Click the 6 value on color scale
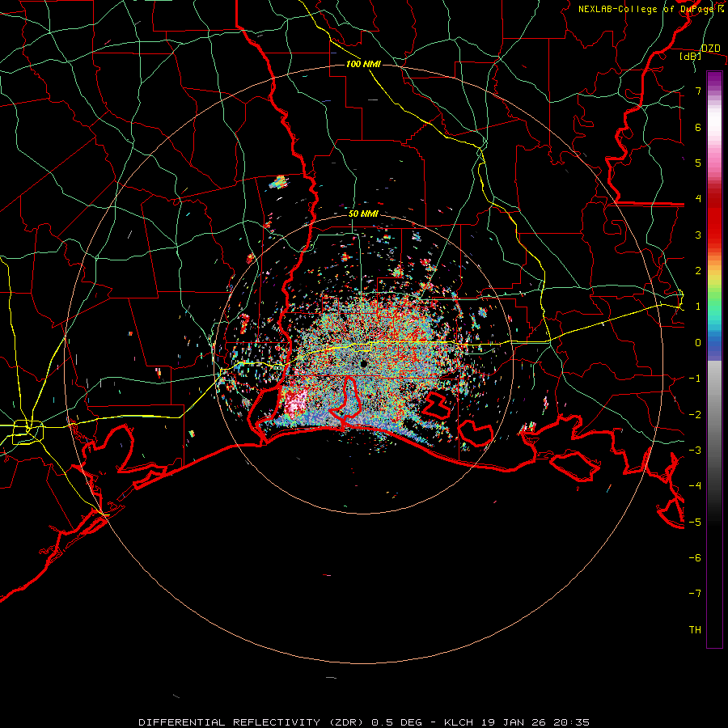The width and height of the screenshot is (728, 728). 698,127
